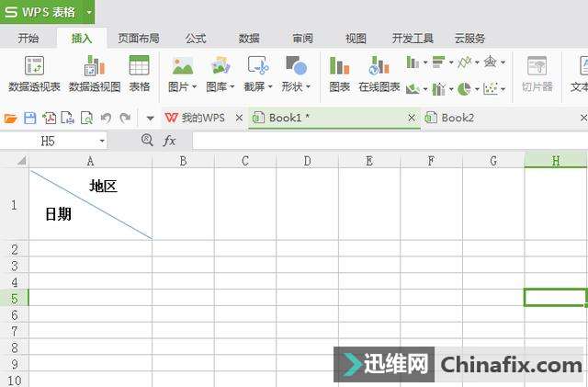Insert a PivotChart (数据透视图)

pyautogui.click(x=95, y=66)
